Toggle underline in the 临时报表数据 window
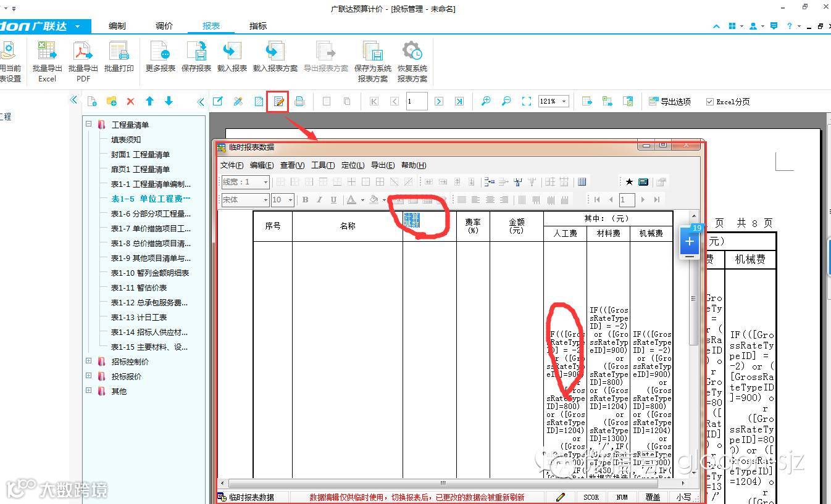Screen dimensions: 831x504 click(x=333, y=200)
